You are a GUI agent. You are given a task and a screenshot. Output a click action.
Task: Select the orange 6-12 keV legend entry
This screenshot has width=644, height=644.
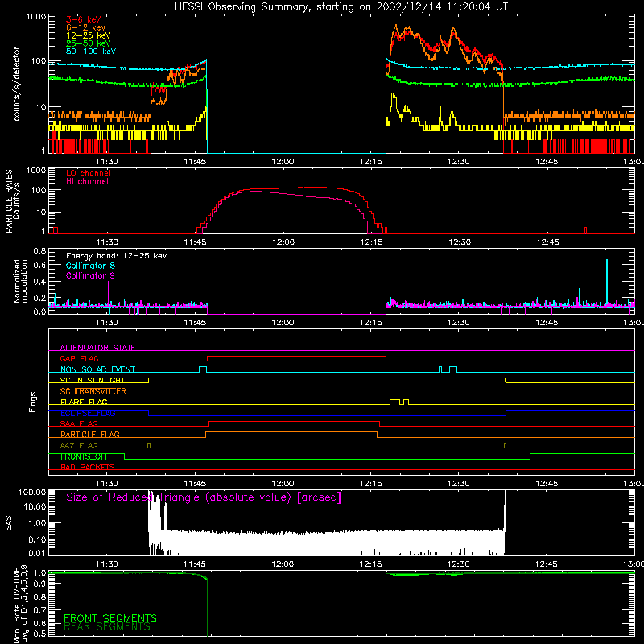point(86,27)
